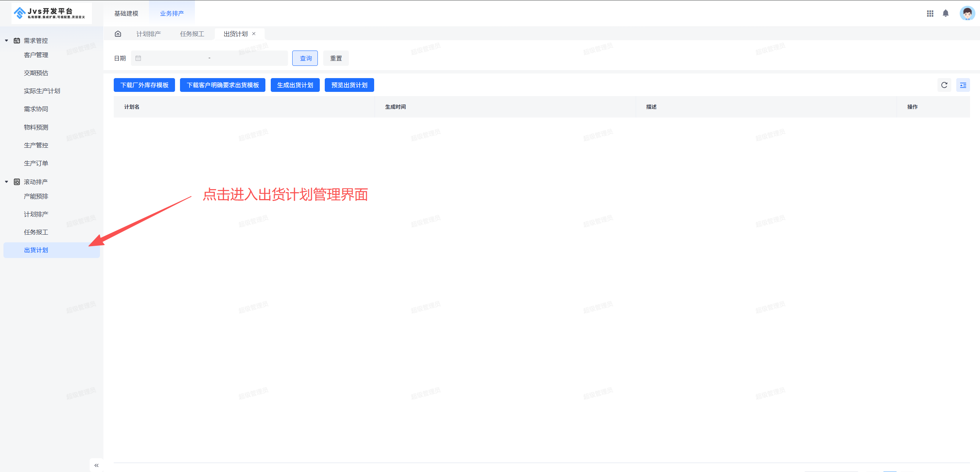Click 生成出货计划 button
This screenshot has width=980, height=472.
[295, 85]
